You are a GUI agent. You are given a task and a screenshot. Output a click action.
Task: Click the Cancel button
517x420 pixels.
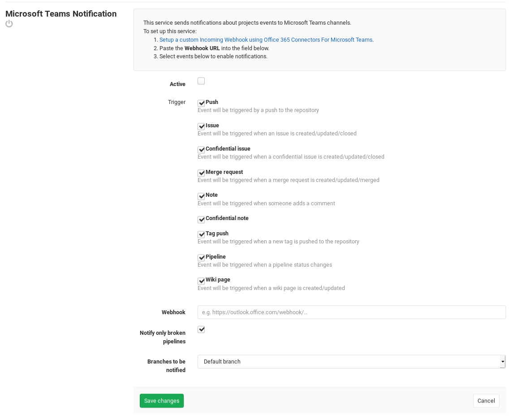486,400
